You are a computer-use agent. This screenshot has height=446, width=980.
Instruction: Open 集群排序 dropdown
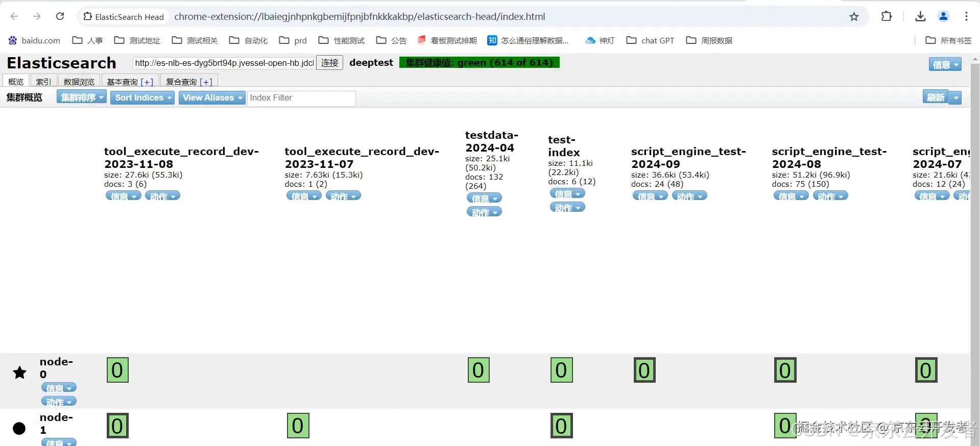(82, 97)
